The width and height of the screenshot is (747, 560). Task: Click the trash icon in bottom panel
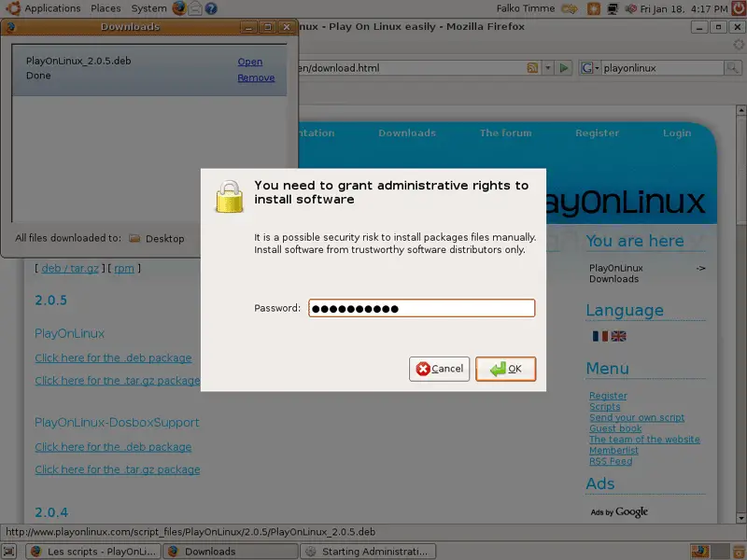click(739, 552)
